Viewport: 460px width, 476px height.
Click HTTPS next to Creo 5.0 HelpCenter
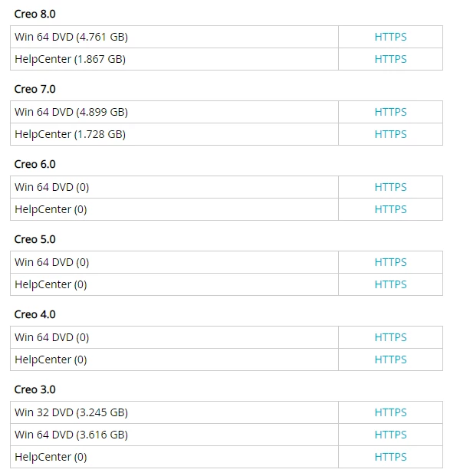pyautogui.click(x=390, y=284)
